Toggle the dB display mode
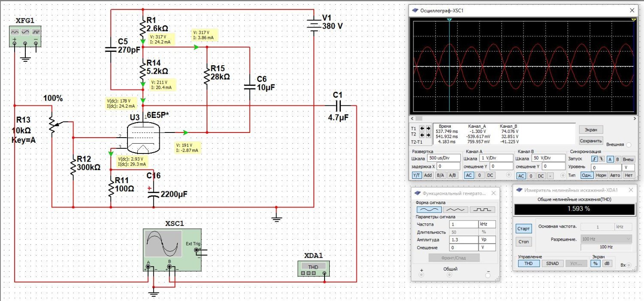 (x=607, y=264)
